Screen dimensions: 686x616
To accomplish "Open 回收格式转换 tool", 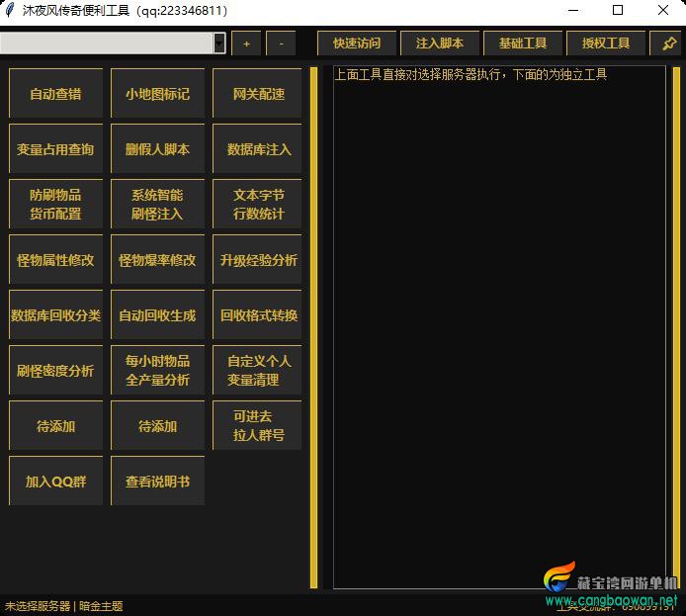I will [257, 314].
